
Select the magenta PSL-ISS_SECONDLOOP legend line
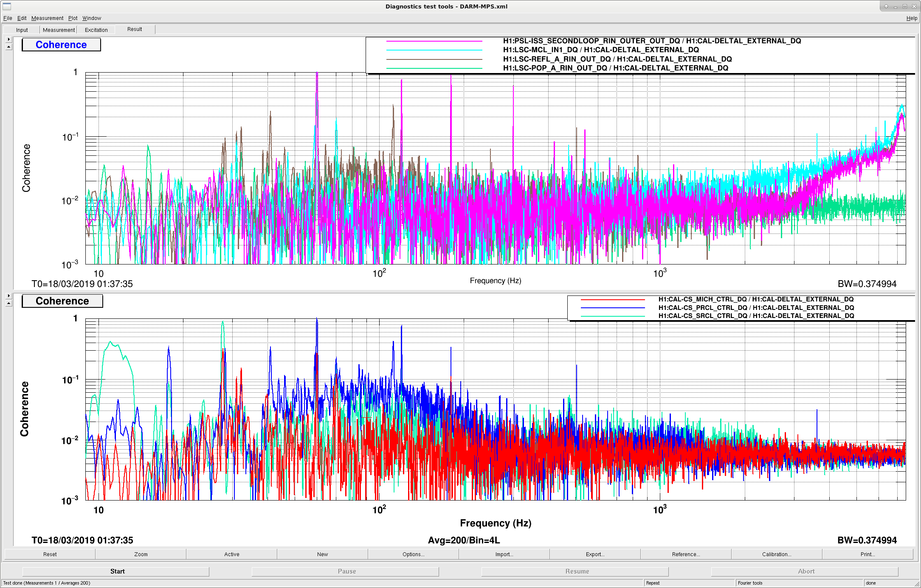click(434, 41)
